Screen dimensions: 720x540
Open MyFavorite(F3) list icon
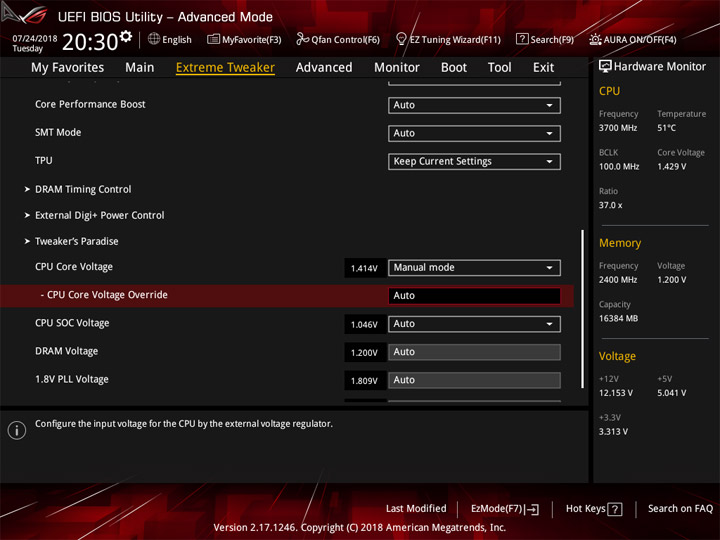[213, 39]
